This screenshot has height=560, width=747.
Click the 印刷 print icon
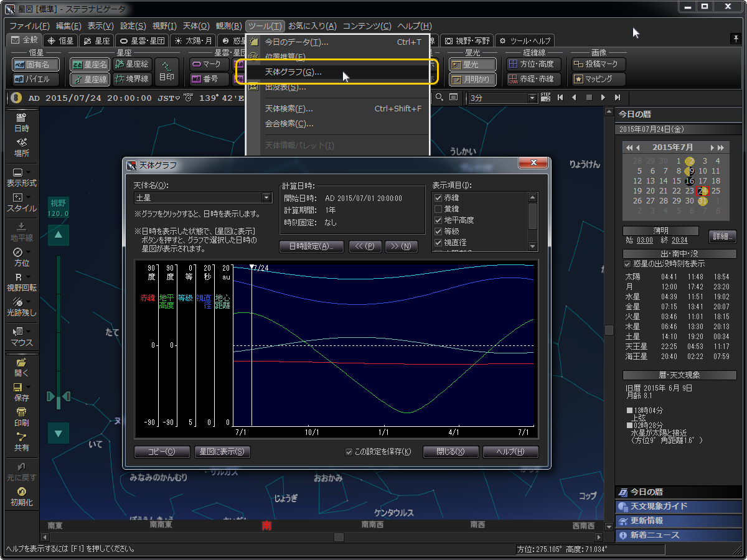(21, 417)
